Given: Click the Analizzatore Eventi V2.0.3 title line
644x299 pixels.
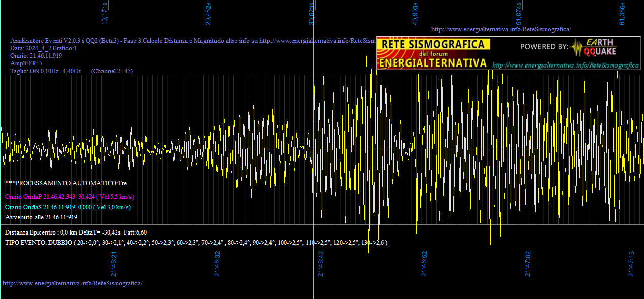Looking at the screenshot, I should pos(193,41).
